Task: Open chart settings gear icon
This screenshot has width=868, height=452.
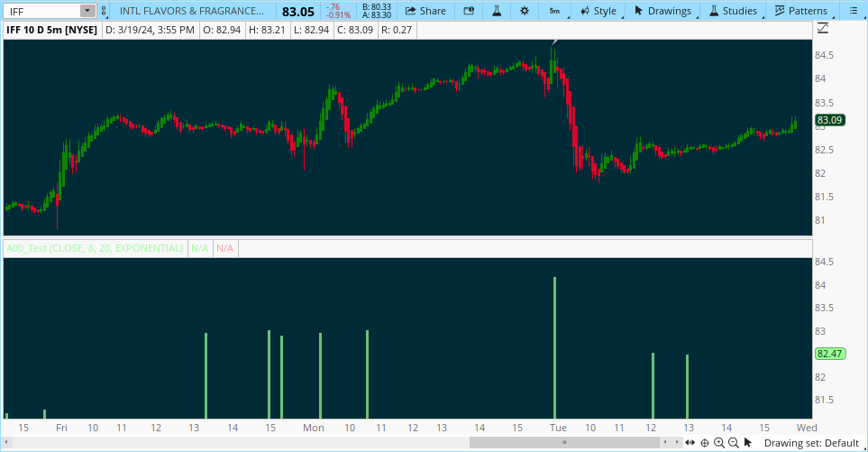Action: coord(525,11)
